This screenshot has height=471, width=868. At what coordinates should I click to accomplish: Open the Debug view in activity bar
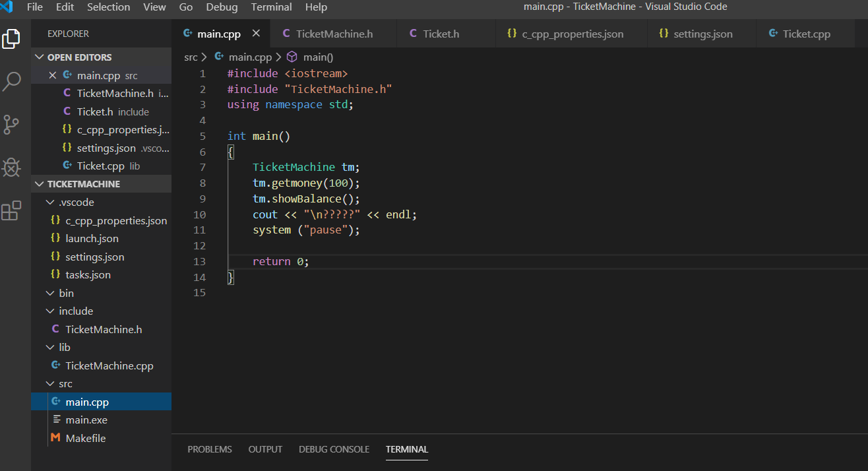11,168
